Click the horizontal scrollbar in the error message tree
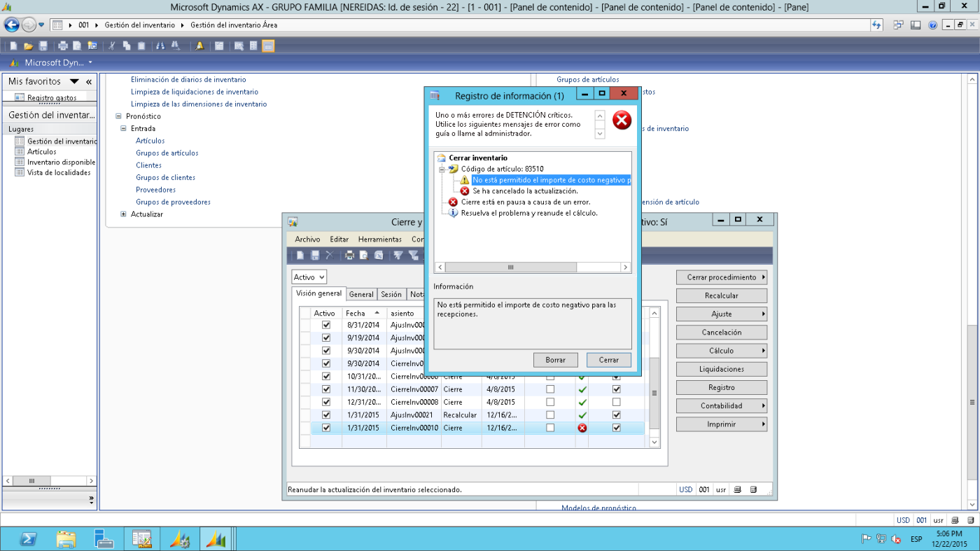The image size is (980, 551). (533, 267)
